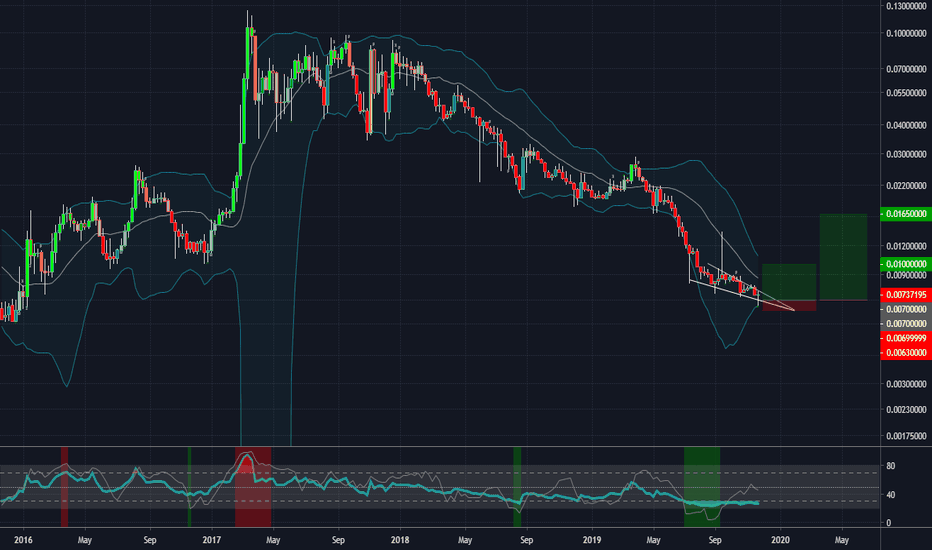Click the 0.04000000 price level label
Viewport: 932px width, 550px height.
pos(906,125)
